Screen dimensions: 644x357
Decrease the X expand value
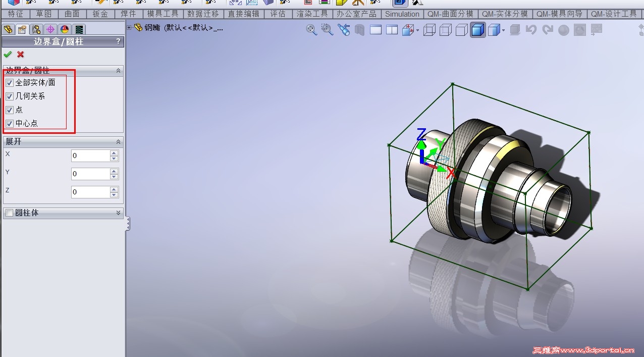click(114, 159)
